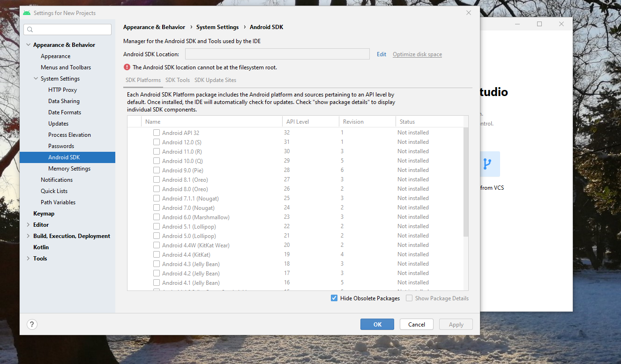Click the Android logo in the title bar
The height and width of the screenshot is (364, 621).
(x=27, y=13)
